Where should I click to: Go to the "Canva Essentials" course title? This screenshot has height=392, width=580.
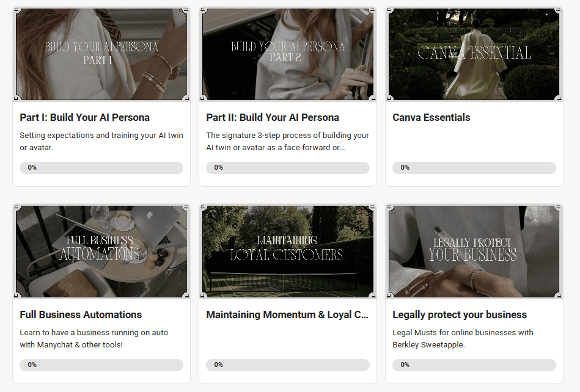(x=431, y=118)
